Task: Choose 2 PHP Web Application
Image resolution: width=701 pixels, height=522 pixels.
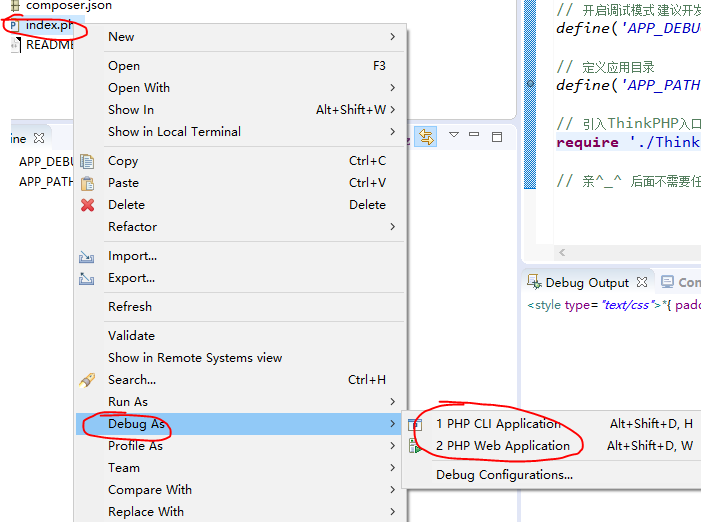Action: pyautogui.click(x=553, y=446)
